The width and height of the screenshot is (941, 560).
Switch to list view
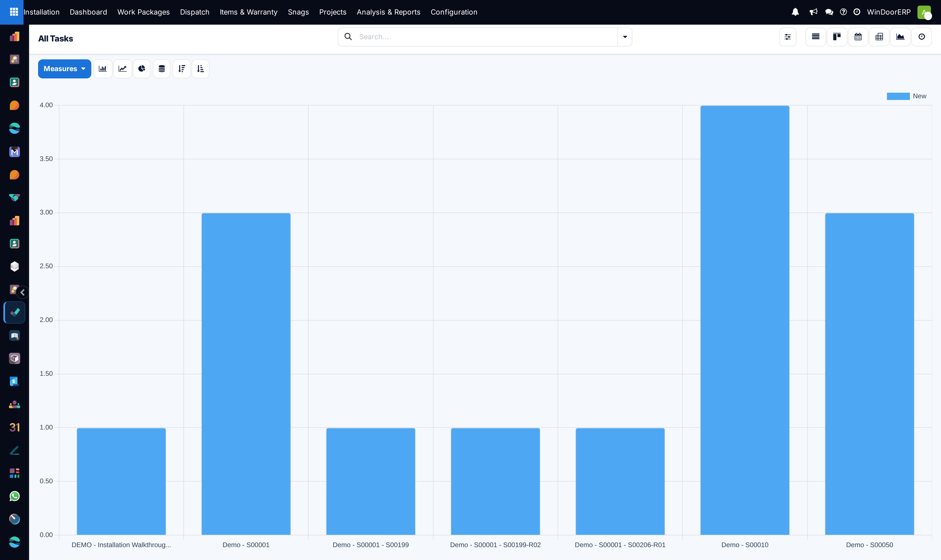point(816,37)
